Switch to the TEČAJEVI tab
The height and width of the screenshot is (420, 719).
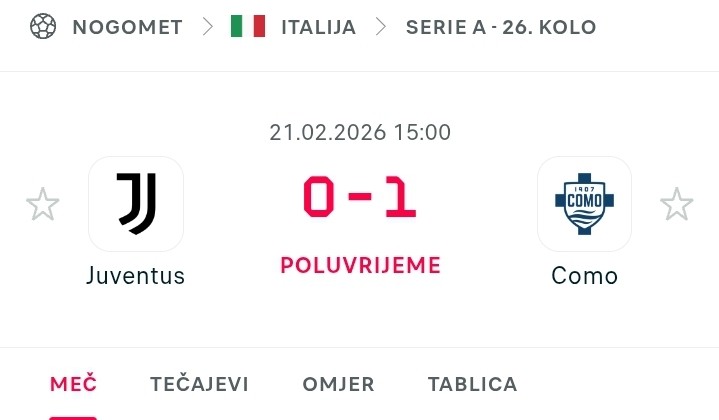click(x=199, y=384)
